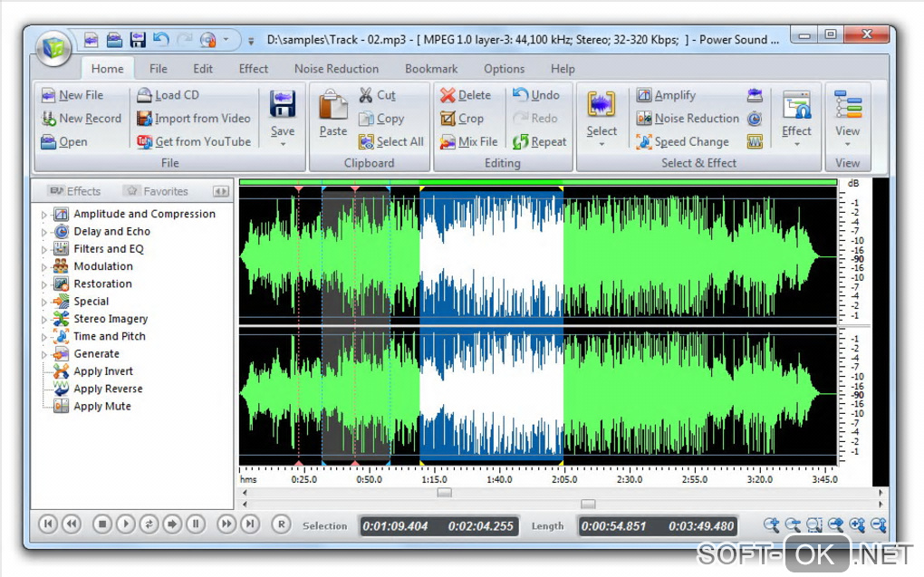This screenshot has height=577, width=924.
Task: Open the Speed Change effect
Action: tap(683, 142)
